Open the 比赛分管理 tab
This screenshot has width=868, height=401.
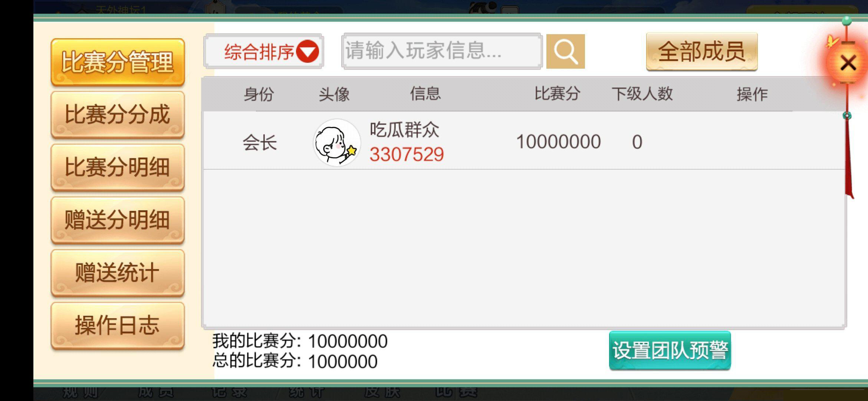[118, 62]
